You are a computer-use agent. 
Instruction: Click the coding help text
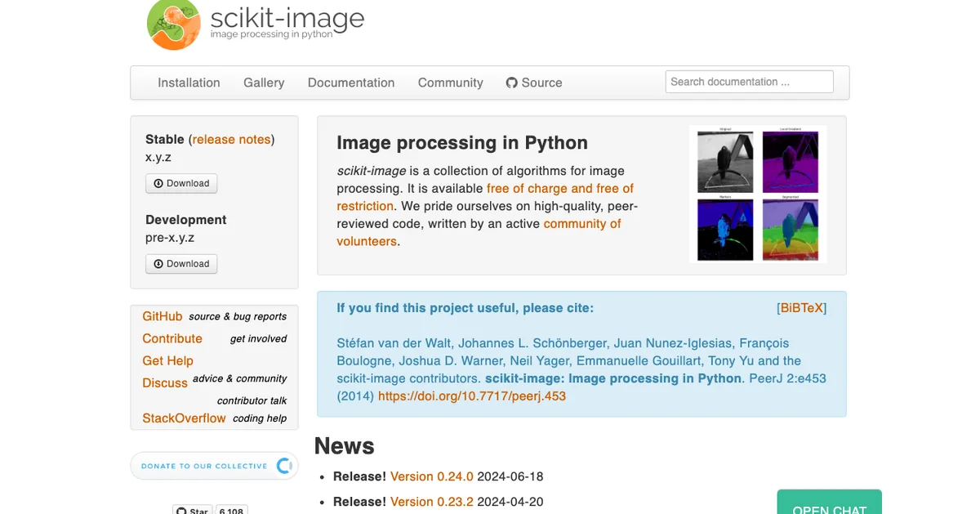point(260,418)
